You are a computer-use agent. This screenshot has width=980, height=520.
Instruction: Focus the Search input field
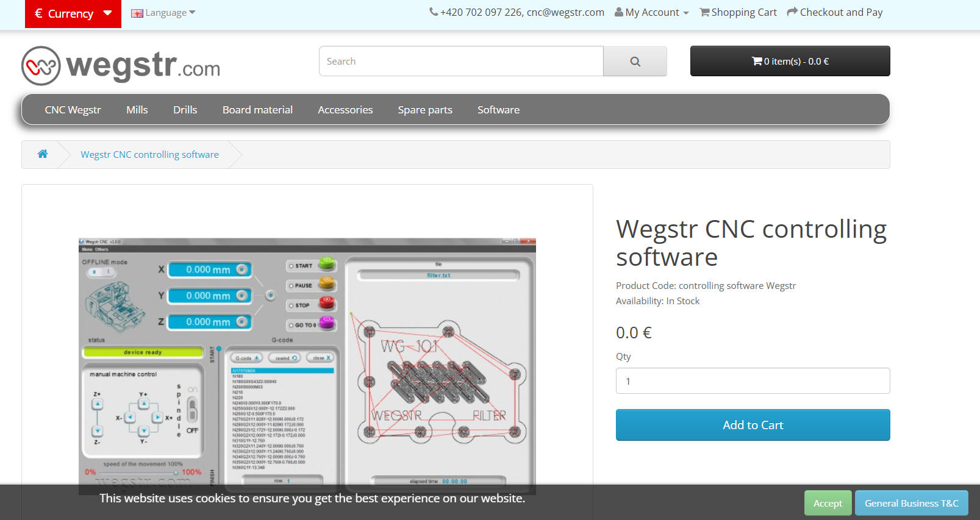click(461, 61)
